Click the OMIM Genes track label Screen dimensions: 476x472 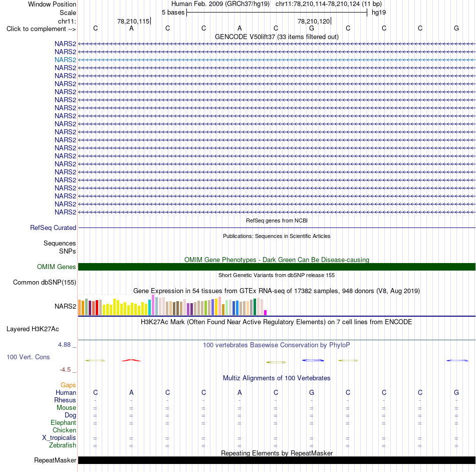56,267
